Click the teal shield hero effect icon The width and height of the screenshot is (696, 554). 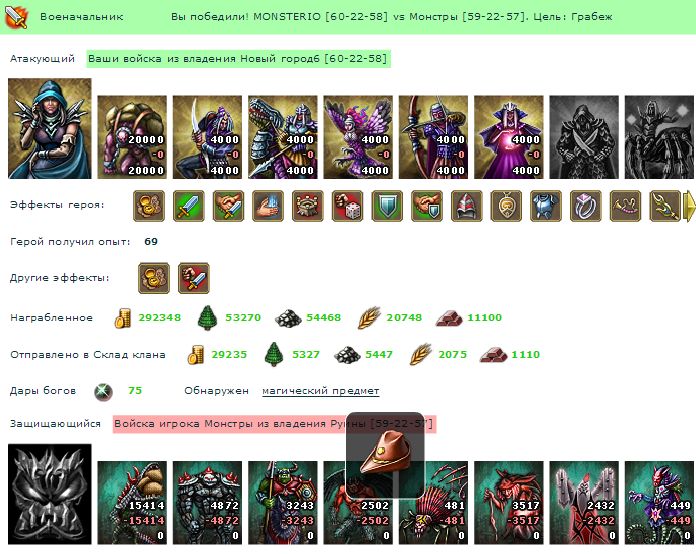pyautogui.click(x=387, y=206)
